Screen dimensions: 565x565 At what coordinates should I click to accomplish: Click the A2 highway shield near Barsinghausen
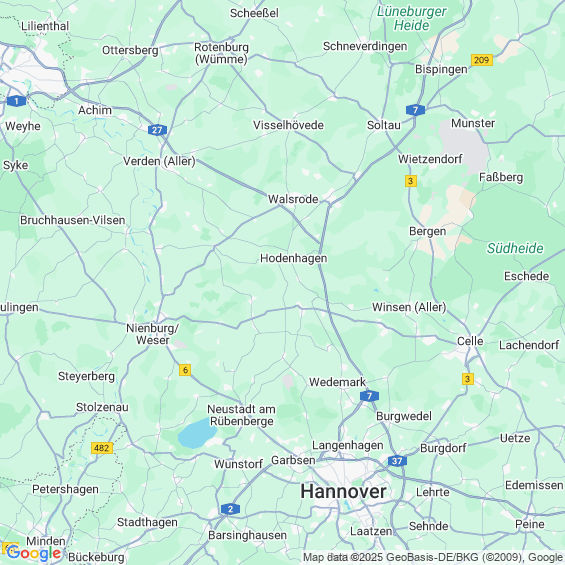pyautogui.click(x=230, y=509)
